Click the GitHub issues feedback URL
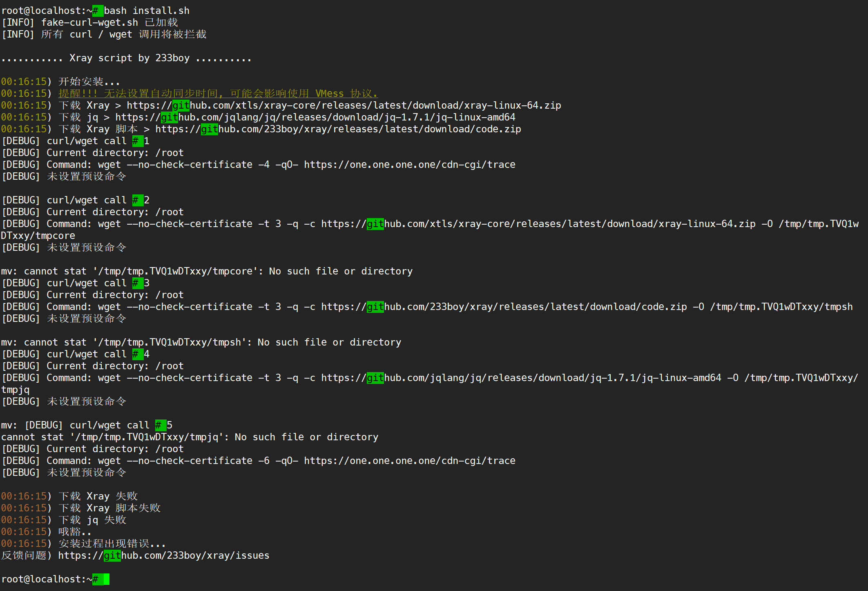This screenshot has height=591, width=868. pyautogui.click(x=163, y=555)
